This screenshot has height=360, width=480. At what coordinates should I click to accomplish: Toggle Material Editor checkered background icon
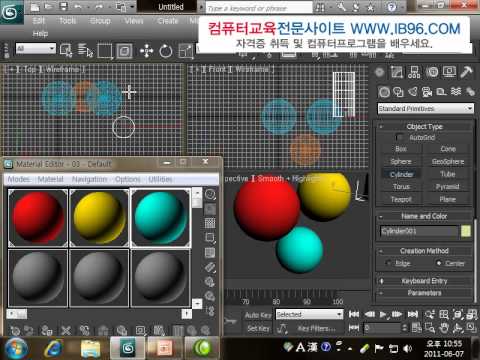pos(210,223)
